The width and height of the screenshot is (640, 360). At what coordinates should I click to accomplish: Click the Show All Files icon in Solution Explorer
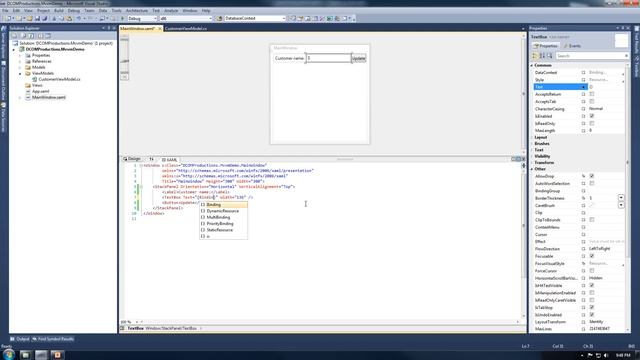23,36
